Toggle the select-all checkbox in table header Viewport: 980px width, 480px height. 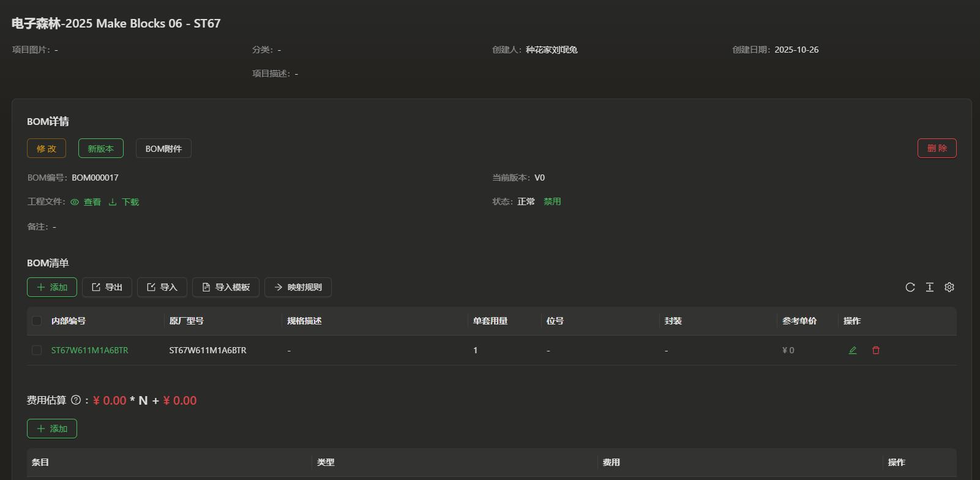point(37,321)
